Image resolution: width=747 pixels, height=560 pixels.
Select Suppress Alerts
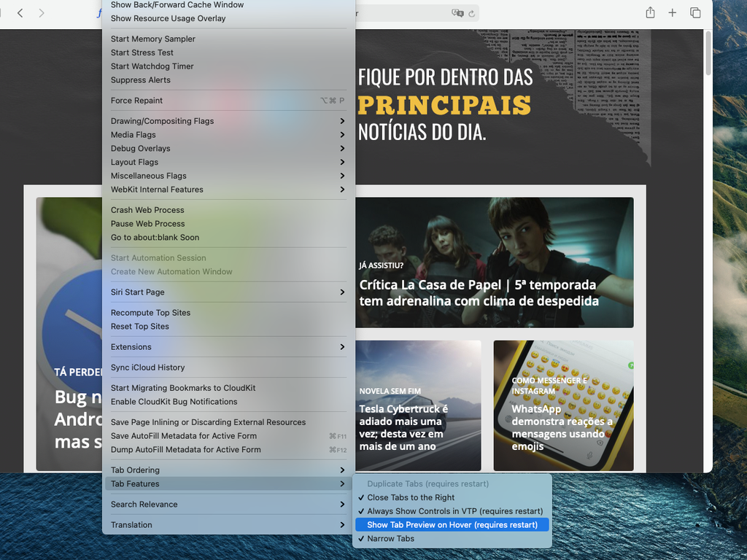tap(228, 80)
